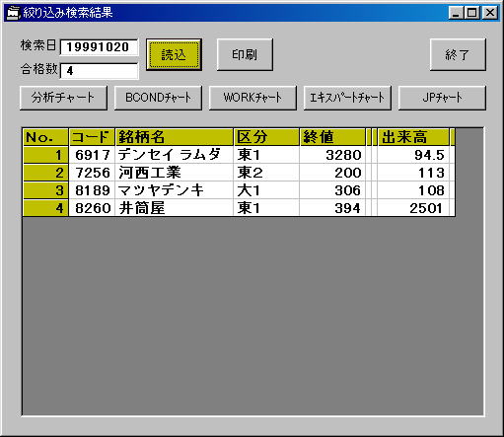
Task: Select row header number 1
Action: coord(45,155)
